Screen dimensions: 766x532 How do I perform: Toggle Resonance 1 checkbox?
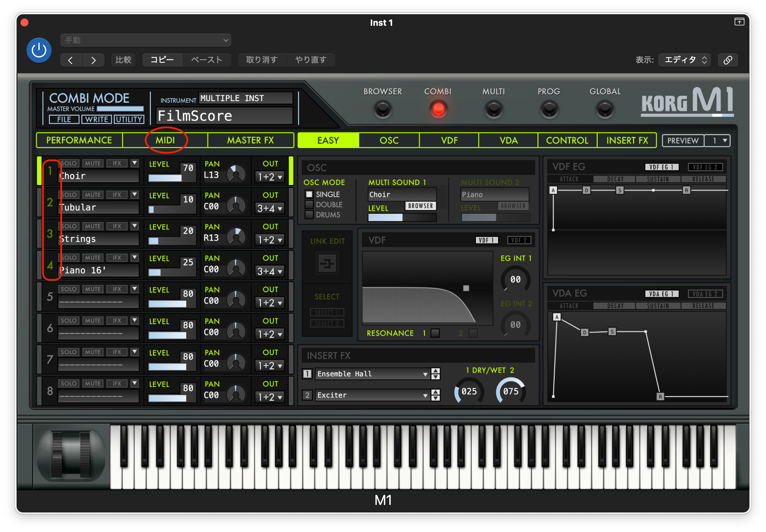pyautogui.click(x=435, y=333)
